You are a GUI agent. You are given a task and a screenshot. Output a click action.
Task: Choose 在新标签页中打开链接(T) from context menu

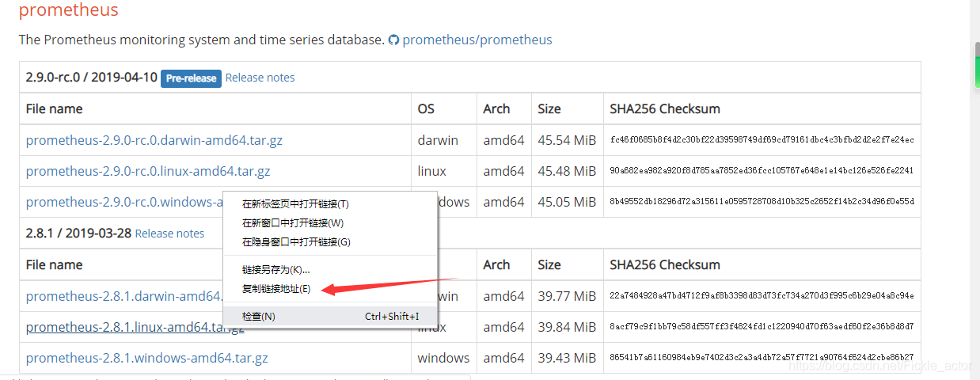pyautogui.click(x=330, y=204)
